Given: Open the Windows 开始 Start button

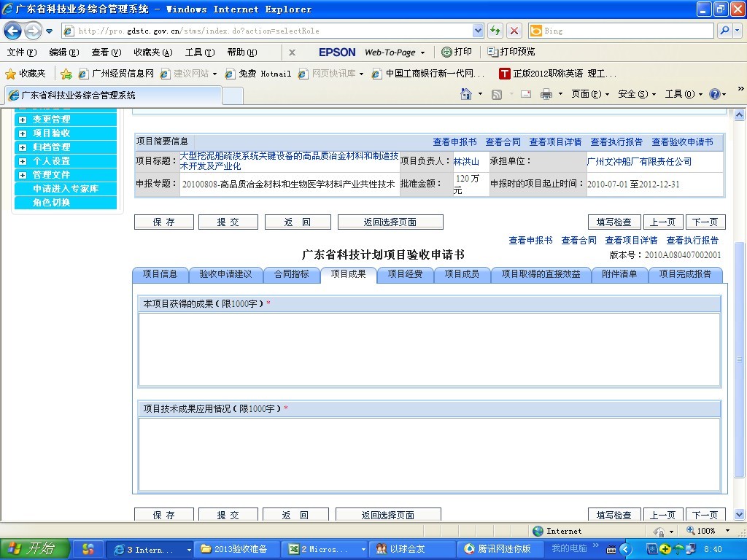Looking at the screenshot, I should click(x=35, y=549).
